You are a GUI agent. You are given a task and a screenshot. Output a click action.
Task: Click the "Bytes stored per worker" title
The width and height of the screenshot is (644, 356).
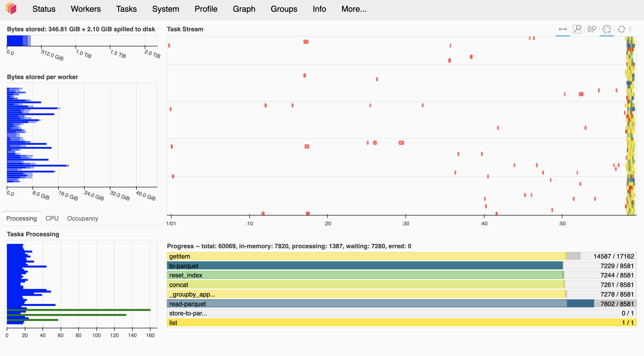tap(43, 77)
